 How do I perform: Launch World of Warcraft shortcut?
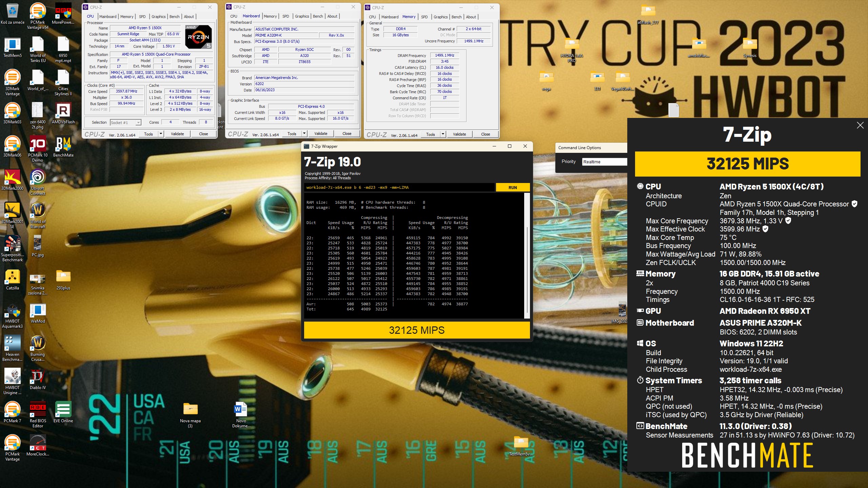38,216
